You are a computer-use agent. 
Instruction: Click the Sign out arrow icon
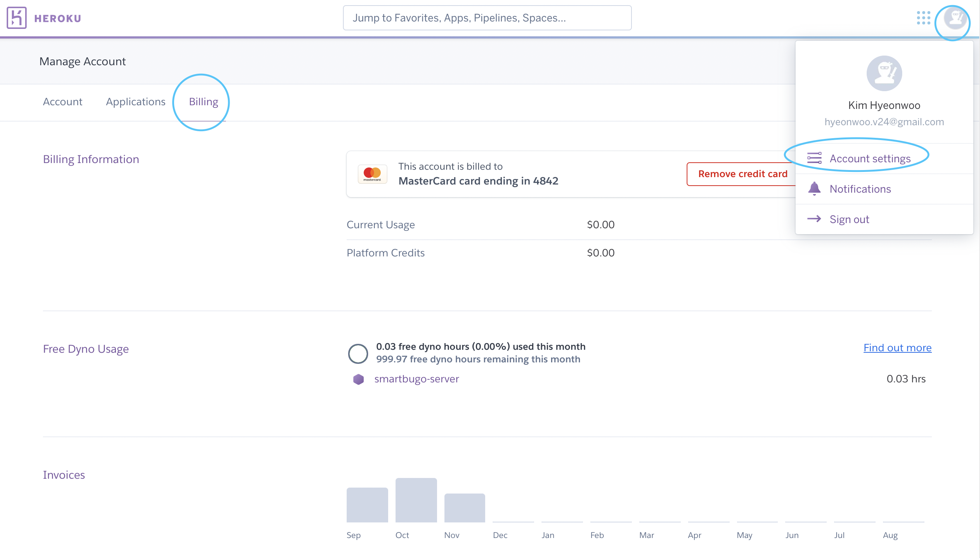[x=814, y=219]
